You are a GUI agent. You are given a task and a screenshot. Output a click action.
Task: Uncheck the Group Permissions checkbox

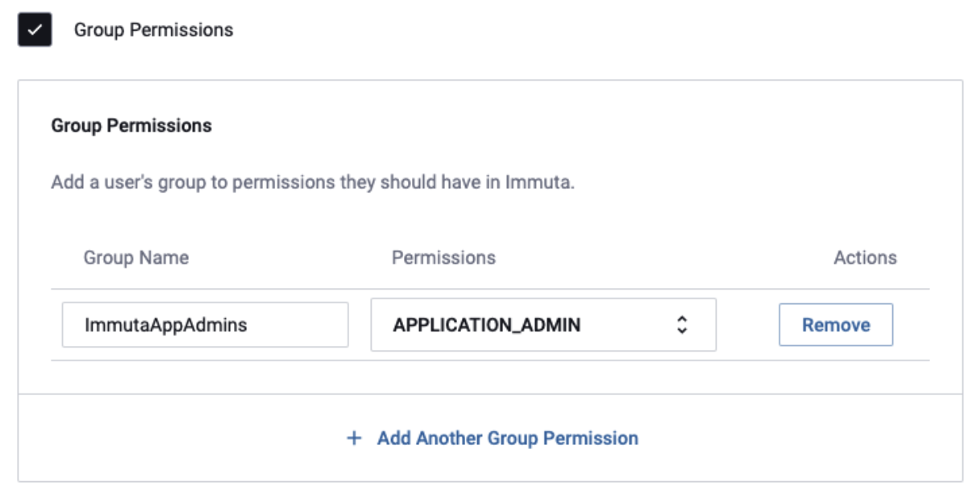tap(35, 30)
